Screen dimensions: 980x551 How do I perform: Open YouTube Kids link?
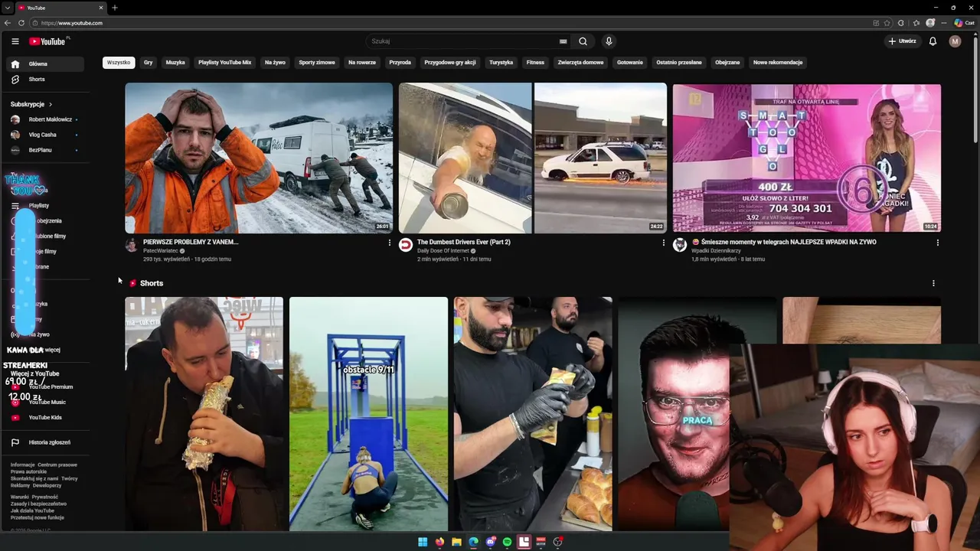coord(46,418)
